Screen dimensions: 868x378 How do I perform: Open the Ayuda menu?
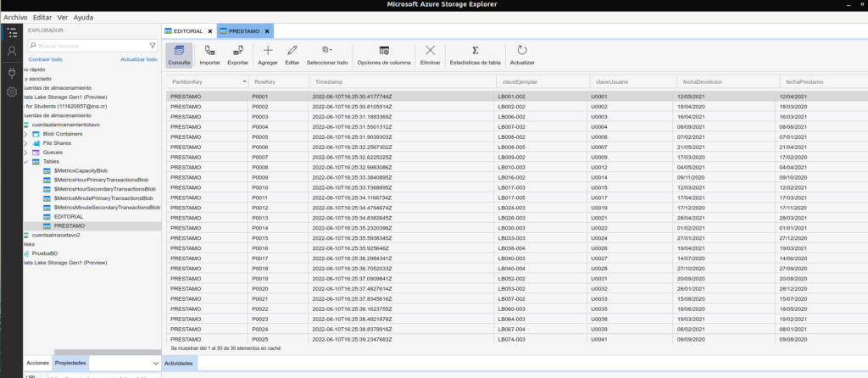coord(84,17)
